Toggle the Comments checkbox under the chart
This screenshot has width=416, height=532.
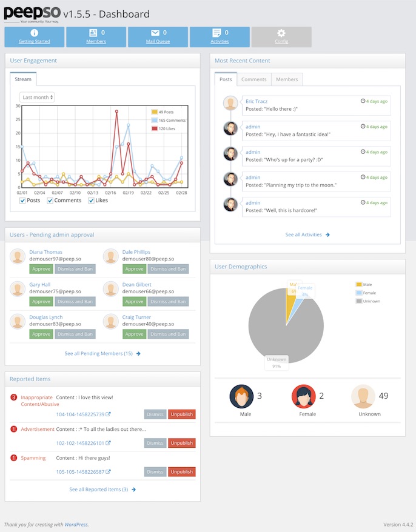point(50,201)
